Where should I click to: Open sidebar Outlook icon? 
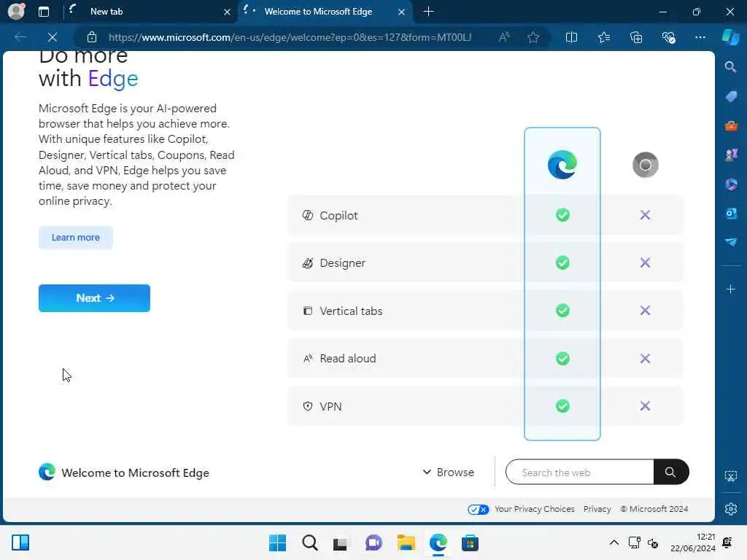click(x=731, y=213)
